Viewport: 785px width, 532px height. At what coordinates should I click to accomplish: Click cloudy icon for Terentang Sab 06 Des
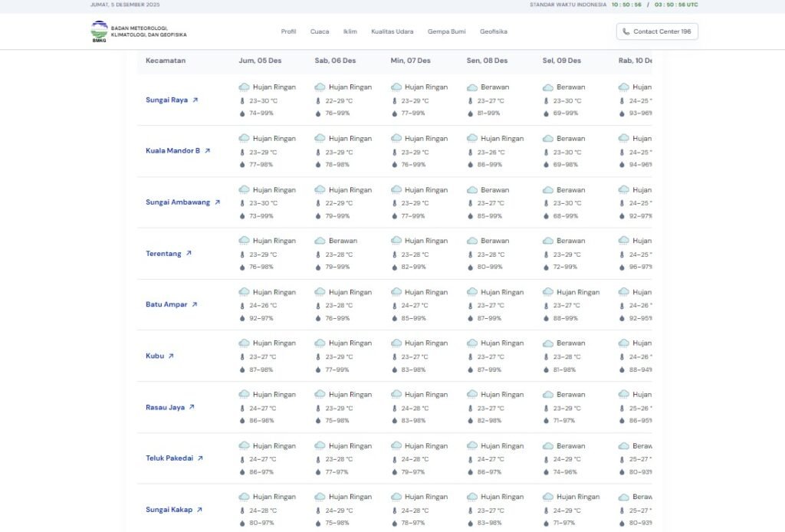320,241
